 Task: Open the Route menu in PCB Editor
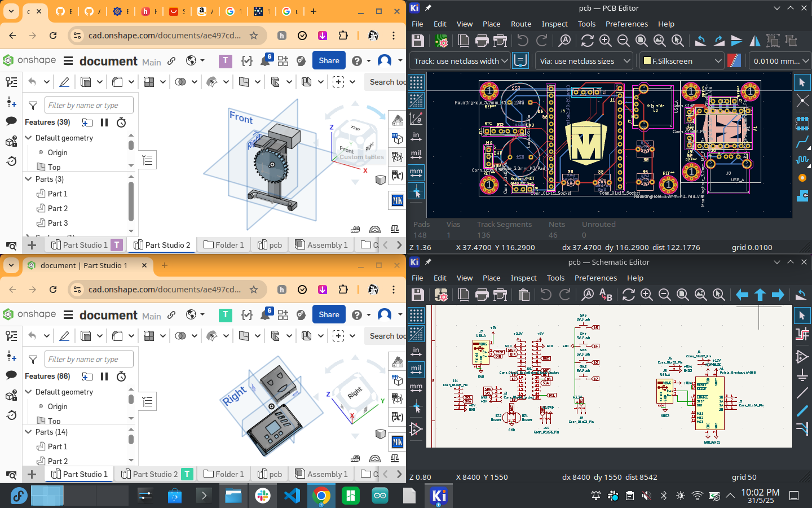point(520,24)
